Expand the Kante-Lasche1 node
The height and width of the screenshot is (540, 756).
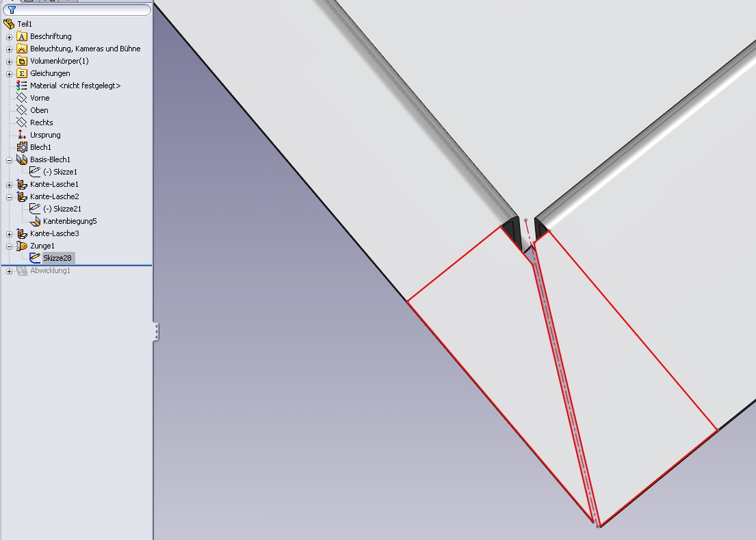pos(9,185)
